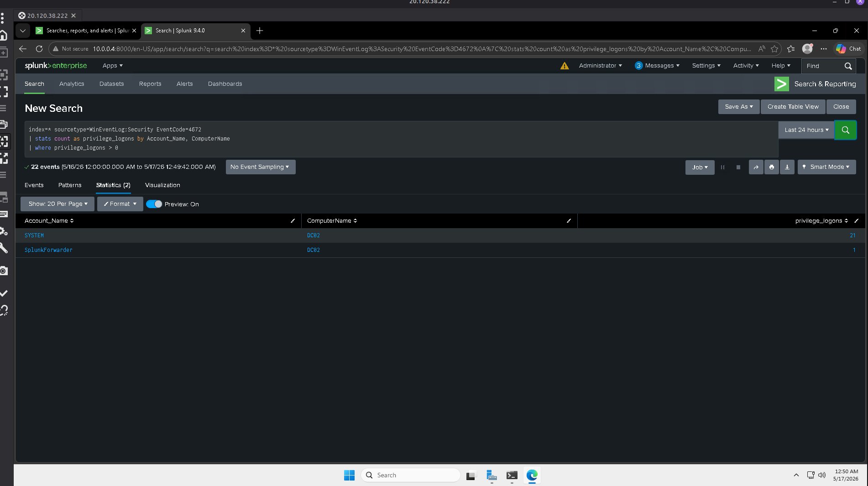Click the Print results icon
The height and width of the screenshot is (486, 868).
(772, 167)
